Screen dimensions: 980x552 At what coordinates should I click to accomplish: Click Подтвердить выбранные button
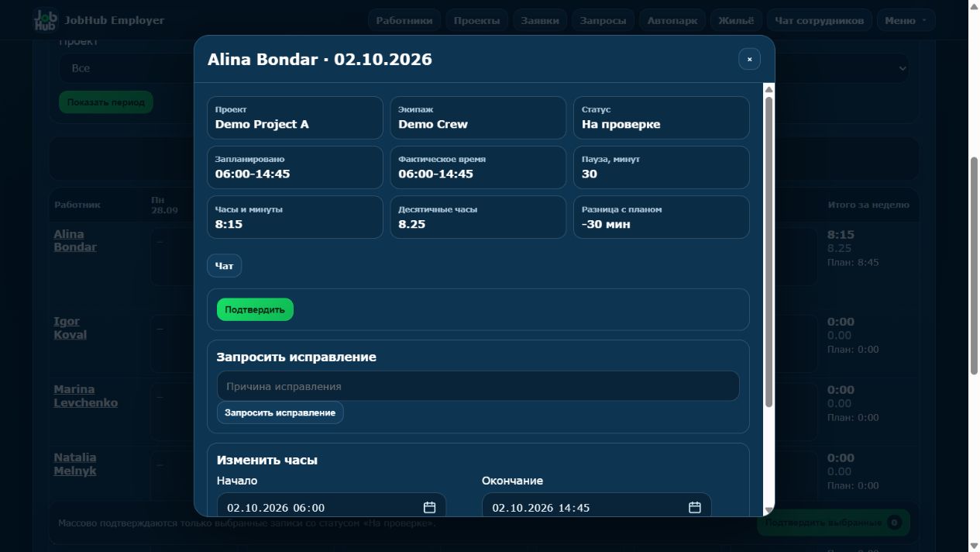pos(833,523)
